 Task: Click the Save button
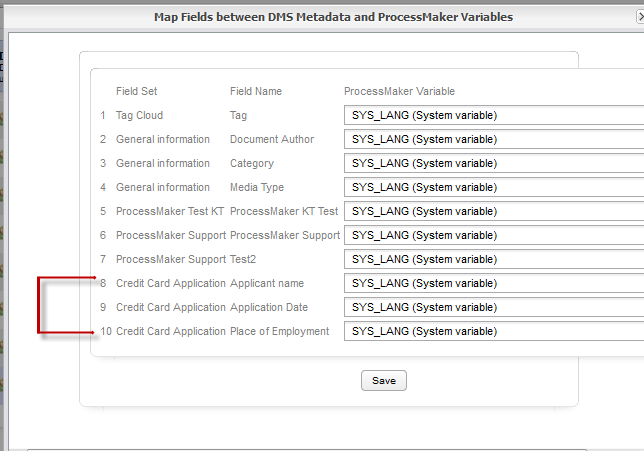click(x=384, y=381)
